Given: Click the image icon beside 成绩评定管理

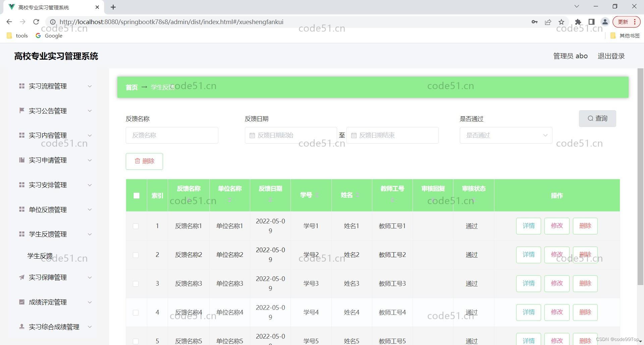Looking at the screenshot, I should (21, 302).
